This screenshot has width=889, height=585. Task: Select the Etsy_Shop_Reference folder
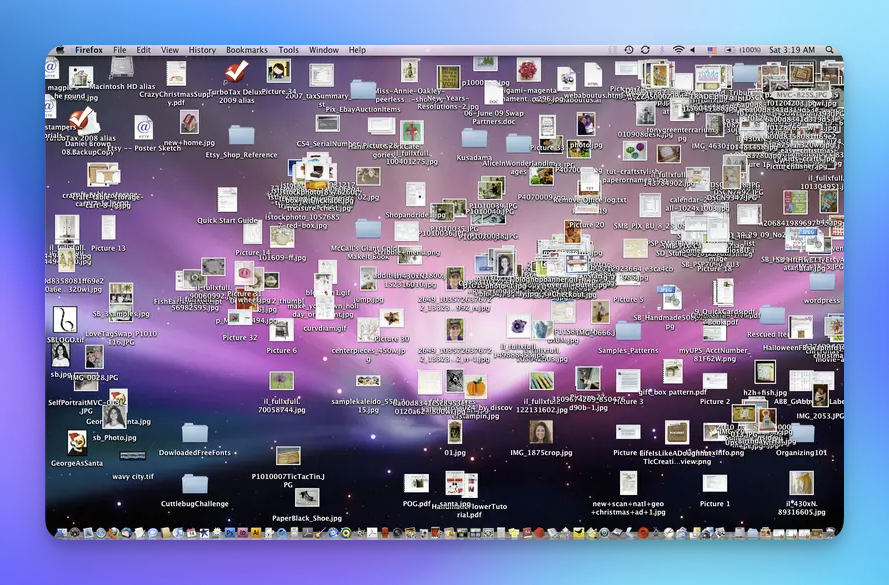(x=241, y=135)
